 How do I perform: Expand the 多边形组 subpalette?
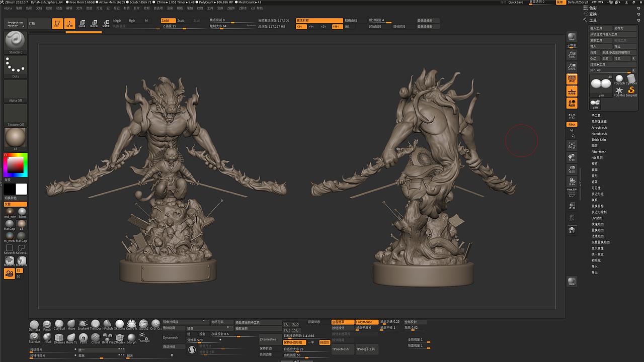pyautogui.click(x=598, y=194)
